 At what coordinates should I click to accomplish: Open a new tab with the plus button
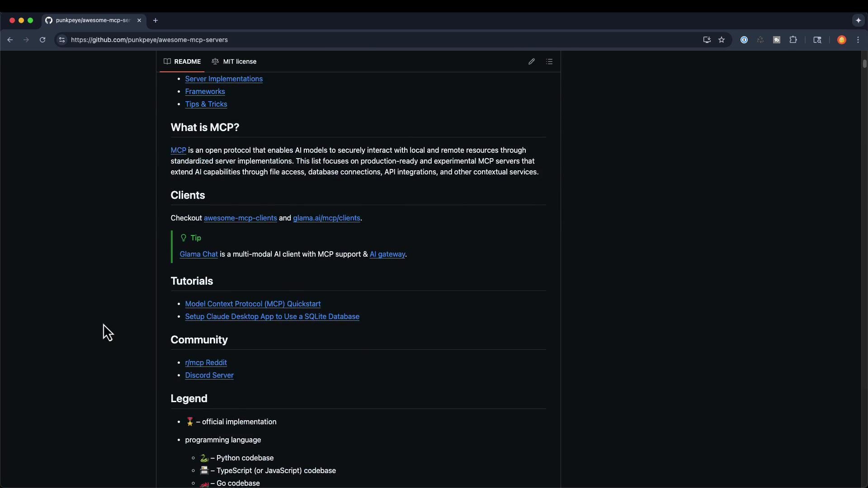click(x=156, y=20)
